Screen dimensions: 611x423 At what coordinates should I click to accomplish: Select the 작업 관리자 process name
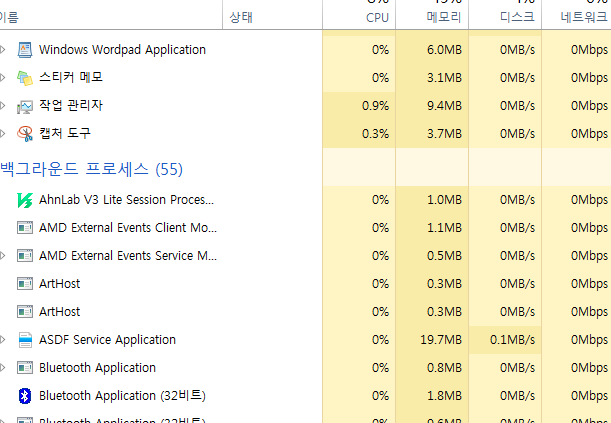(x=71, y=105)
